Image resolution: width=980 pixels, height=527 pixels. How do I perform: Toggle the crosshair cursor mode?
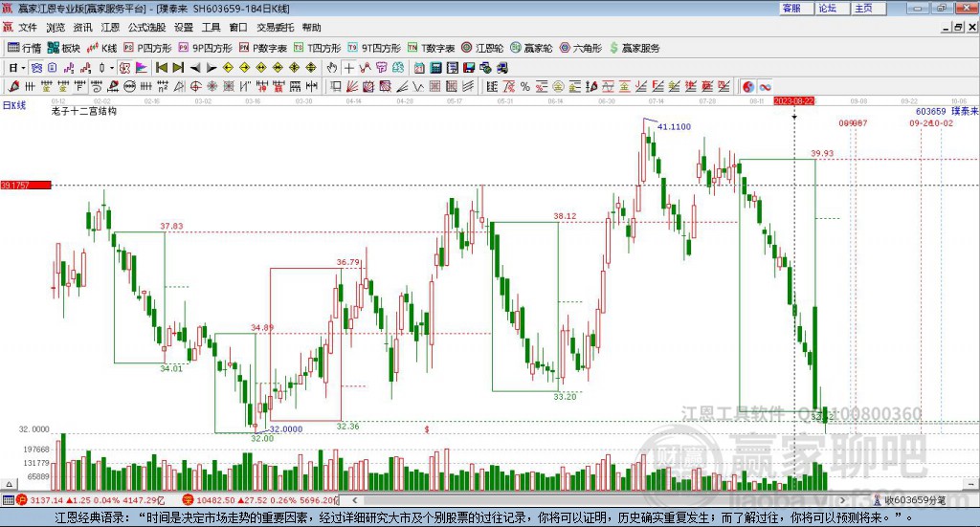[x=348, y=68]
